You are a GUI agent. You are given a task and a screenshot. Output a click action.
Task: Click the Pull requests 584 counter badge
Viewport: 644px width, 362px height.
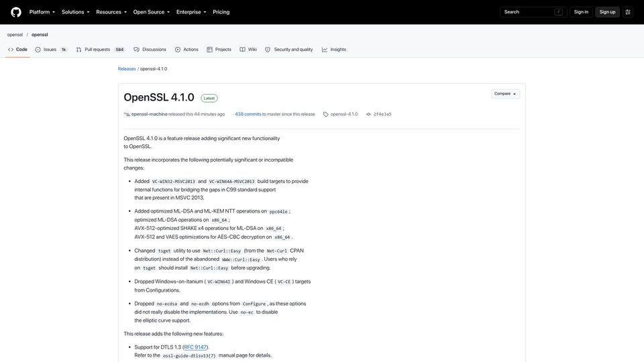[119, 50]
